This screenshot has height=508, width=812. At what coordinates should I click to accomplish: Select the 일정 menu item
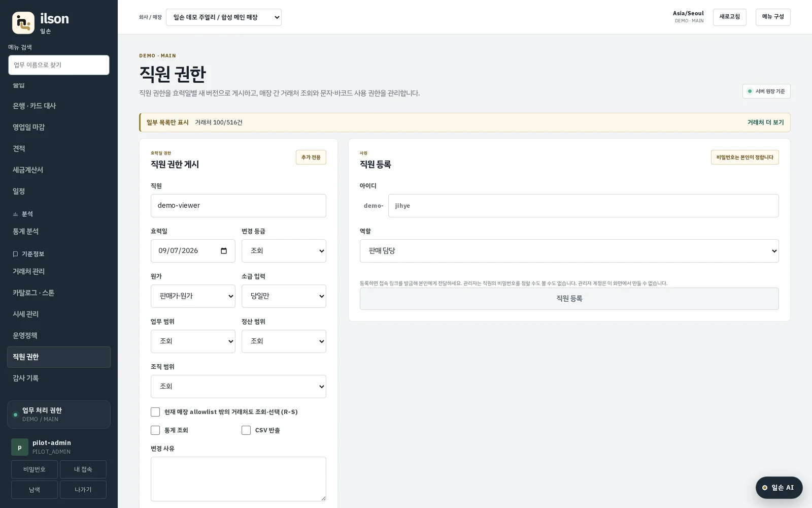point(59,191)
